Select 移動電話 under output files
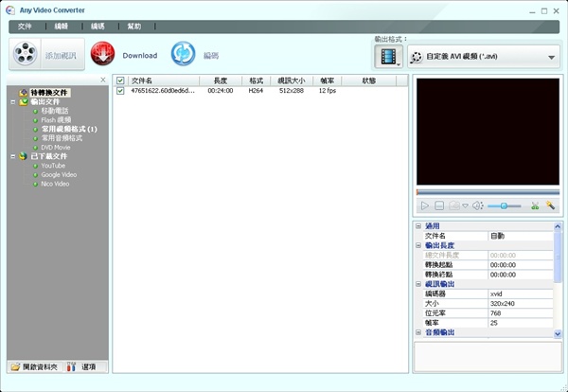The height and width of the screenshot is (392, 568). pyautogui.click(x=55, y=111)
